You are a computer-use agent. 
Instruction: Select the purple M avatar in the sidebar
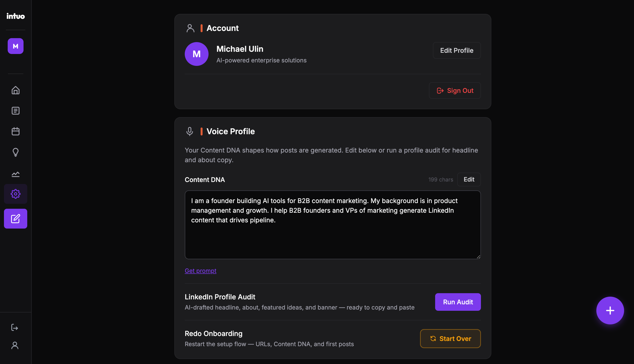(15, 46)
